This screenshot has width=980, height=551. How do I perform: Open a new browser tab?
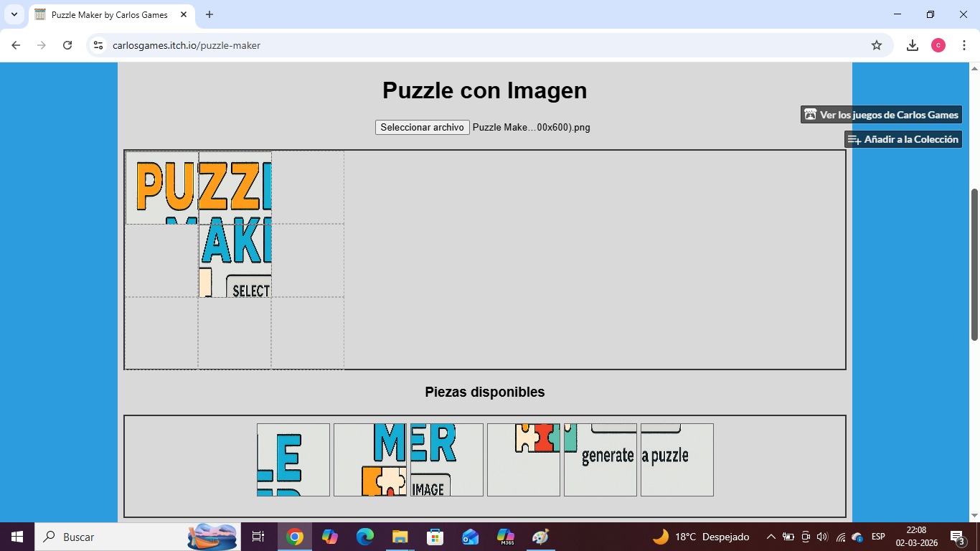(209, 14)
